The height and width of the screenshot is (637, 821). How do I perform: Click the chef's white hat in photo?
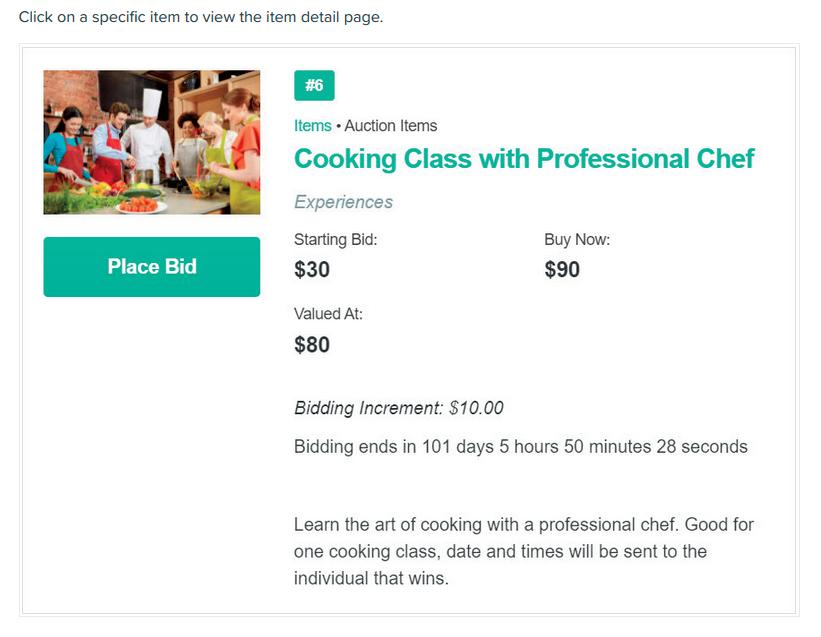[x=152, y=103]
